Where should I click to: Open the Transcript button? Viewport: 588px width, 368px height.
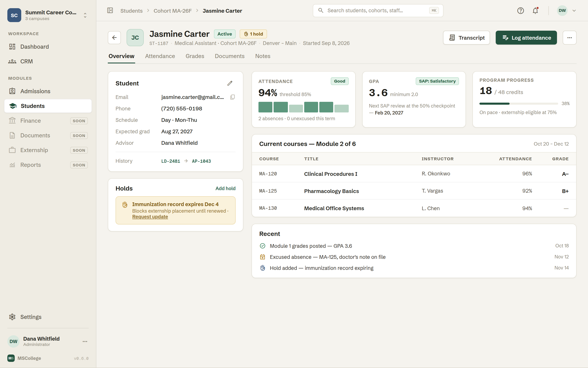466,37
